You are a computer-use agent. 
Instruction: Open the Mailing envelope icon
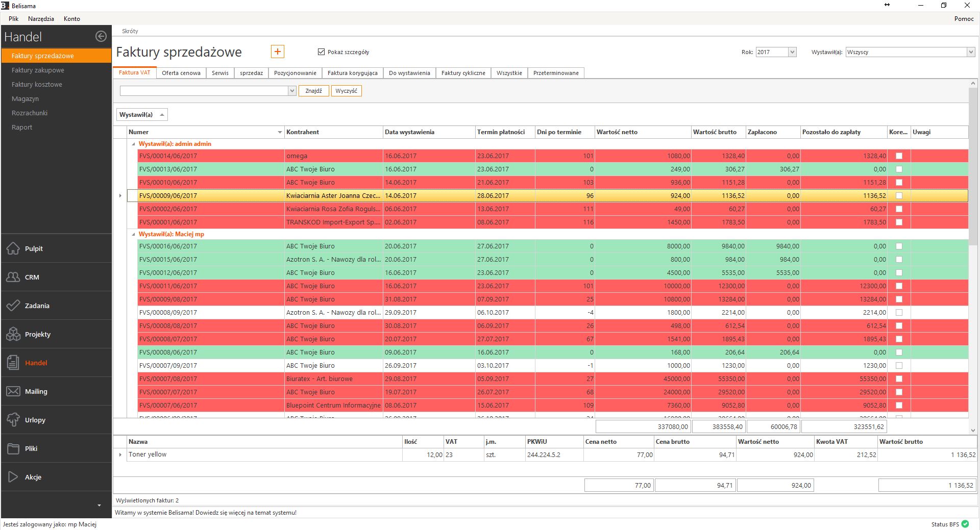click(13, 391)
